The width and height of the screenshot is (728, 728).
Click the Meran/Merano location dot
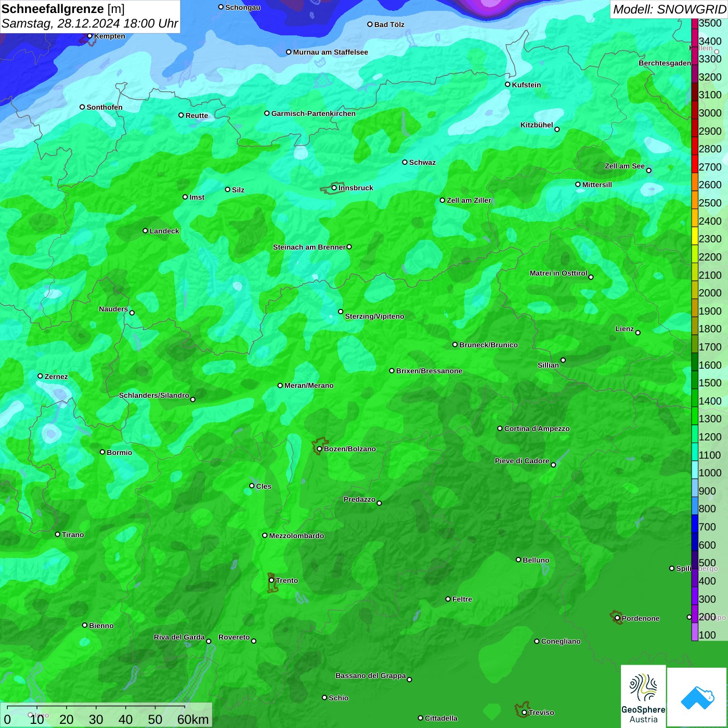coord(280,385)
